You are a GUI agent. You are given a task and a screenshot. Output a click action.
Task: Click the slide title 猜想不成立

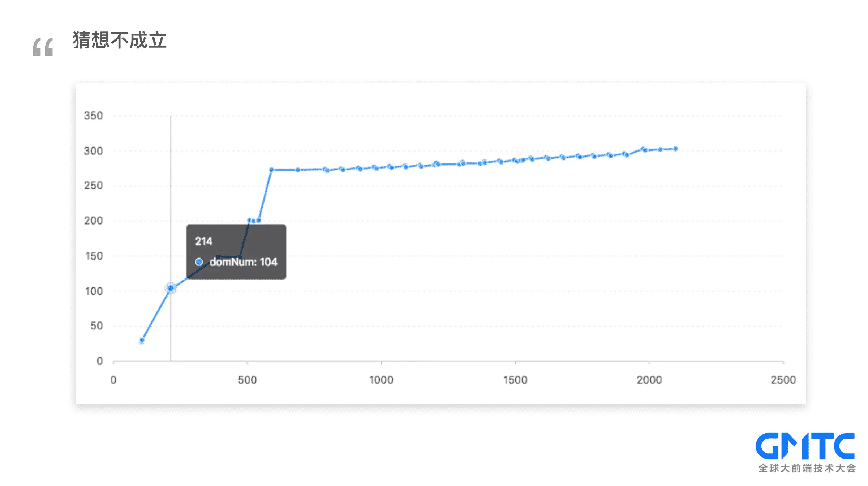coord(119,40)
